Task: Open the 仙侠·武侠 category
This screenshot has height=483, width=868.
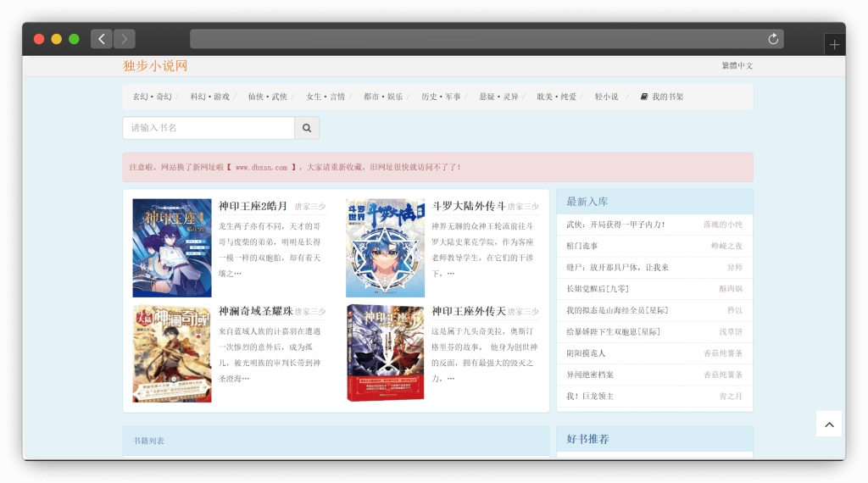Action: point(267,97)
